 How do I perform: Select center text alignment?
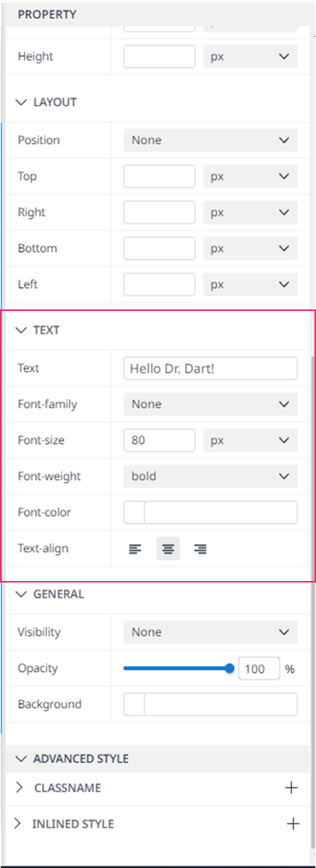coord(168,549)
